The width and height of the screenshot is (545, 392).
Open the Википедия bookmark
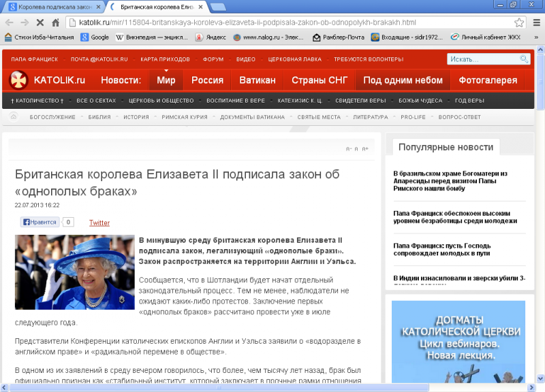151,37
